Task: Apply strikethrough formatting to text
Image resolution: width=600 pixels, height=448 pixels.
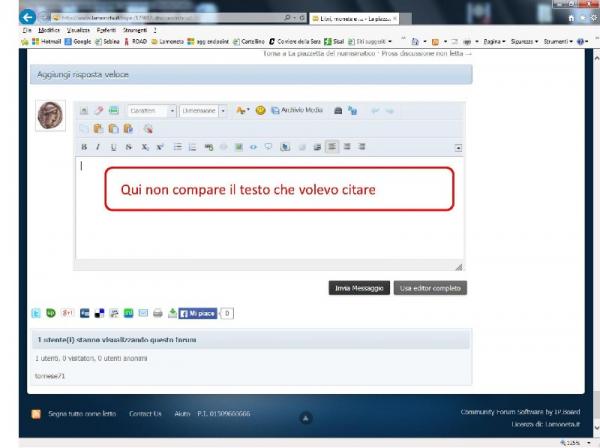Action: pos(129,147)
